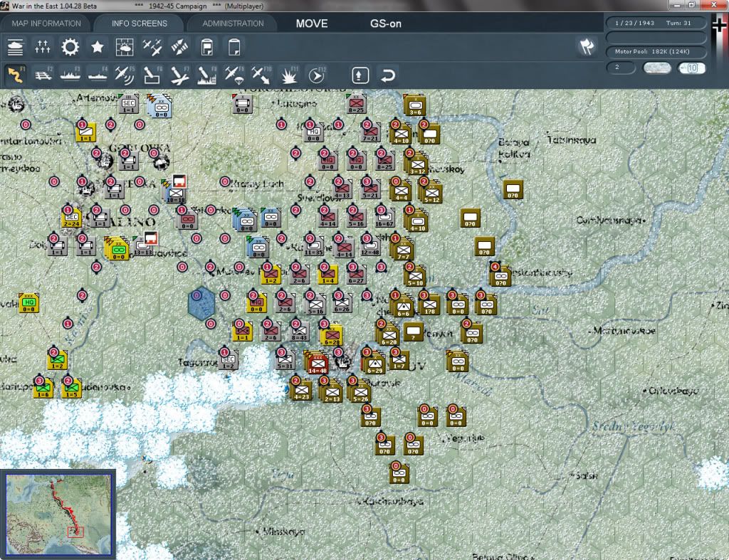This screenshot has width=729, height=560.
Task: Select the Soviet 3=6 unit stack
Action: (415, 106)
